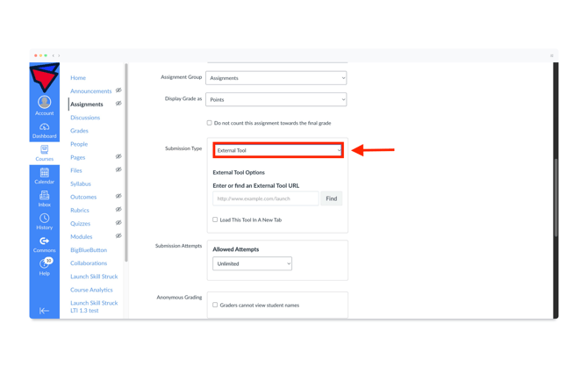
Task: Check Graders cannot view student names
Action: point(215,305)
